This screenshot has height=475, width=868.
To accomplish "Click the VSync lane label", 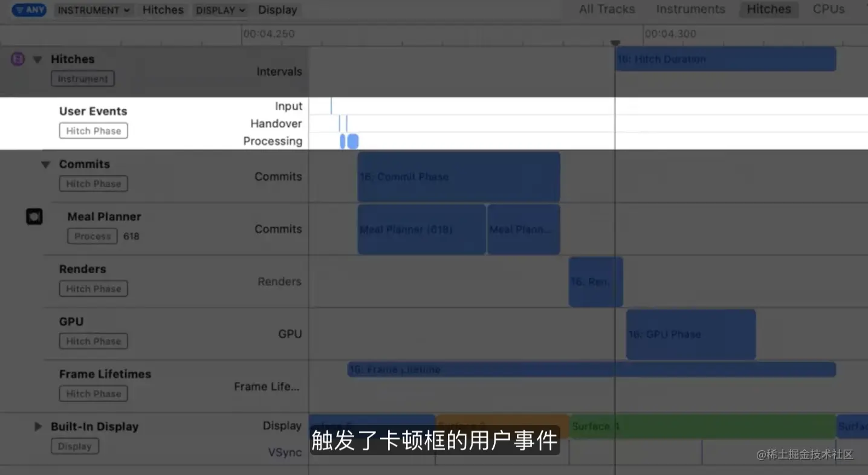I will tap(285, 452).
